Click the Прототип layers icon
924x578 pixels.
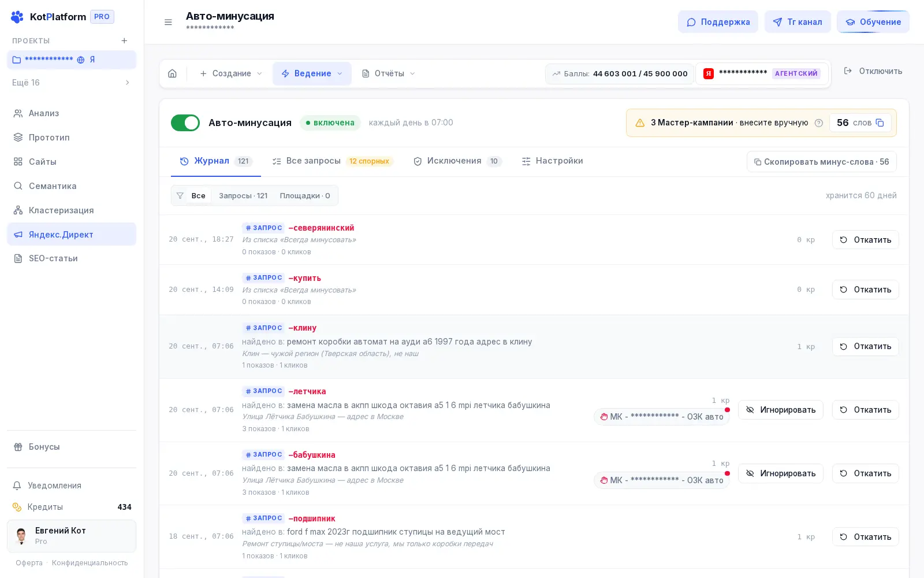pyautogui.click(x=18, y=138)
